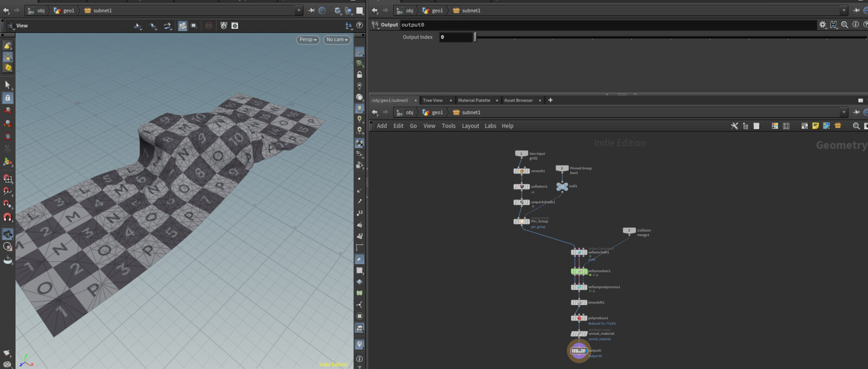Click the Output Index slider handle
Screen dimensions: 868x369
click(x=475, y=37)
